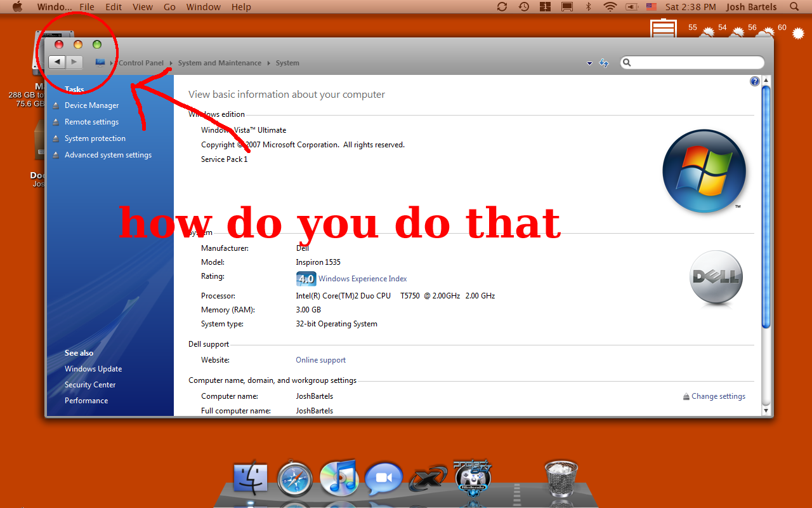This screenshot has height=508, width=812.
Task: Click the computer icon in breadcrumb
Action: tap(100, 62)
